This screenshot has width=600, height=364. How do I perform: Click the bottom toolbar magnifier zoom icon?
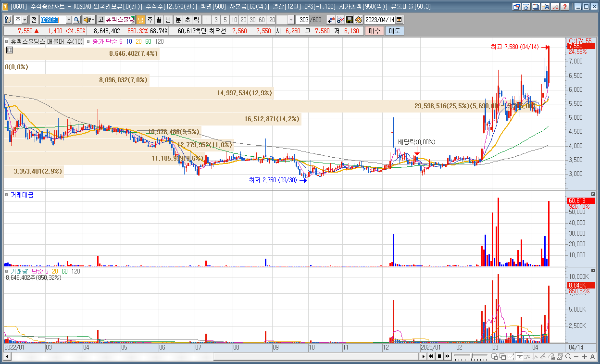[x=568, y=356]
